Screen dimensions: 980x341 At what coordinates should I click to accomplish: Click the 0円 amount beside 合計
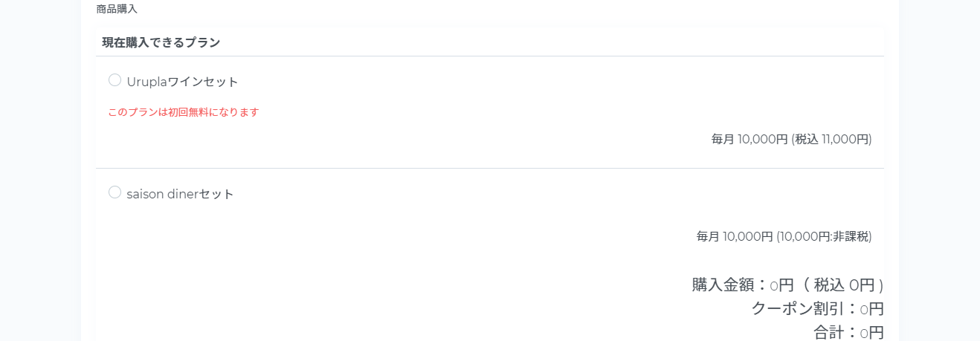[871, 332]
